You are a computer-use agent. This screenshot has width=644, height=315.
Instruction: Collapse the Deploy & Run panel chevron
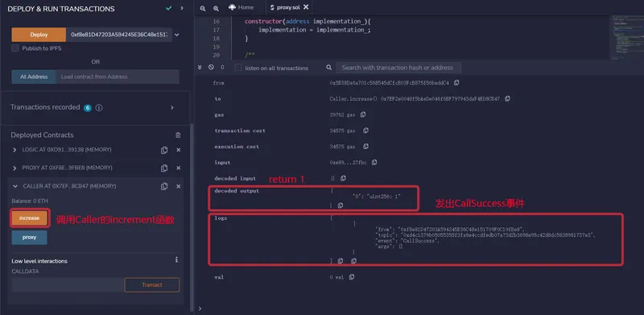click(x=182, y=8)
